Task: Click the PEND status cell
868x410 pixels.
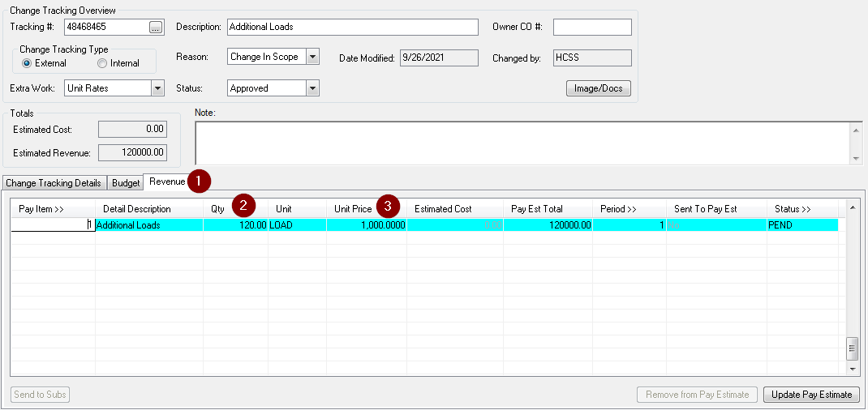Action: (802, 225)
